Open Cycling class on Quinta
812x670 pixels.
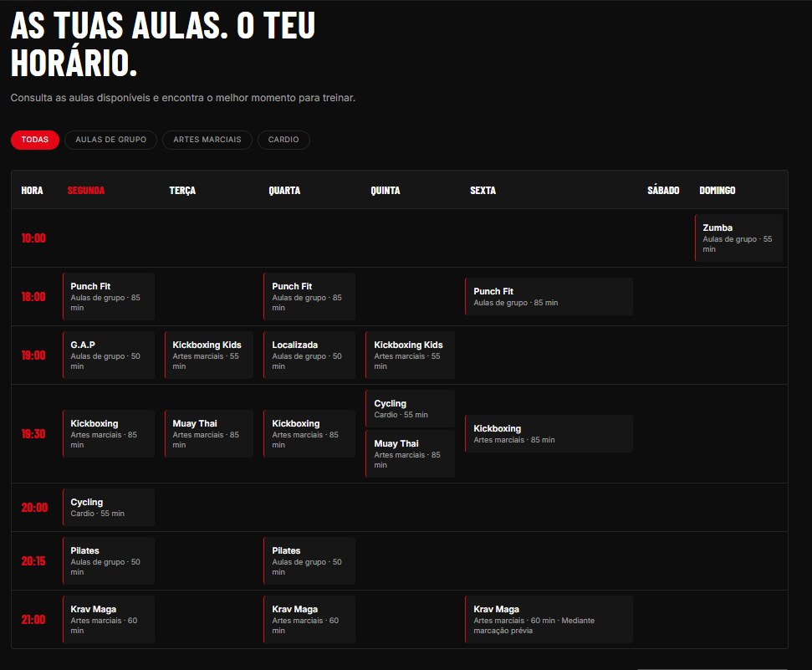click(410, 408)
